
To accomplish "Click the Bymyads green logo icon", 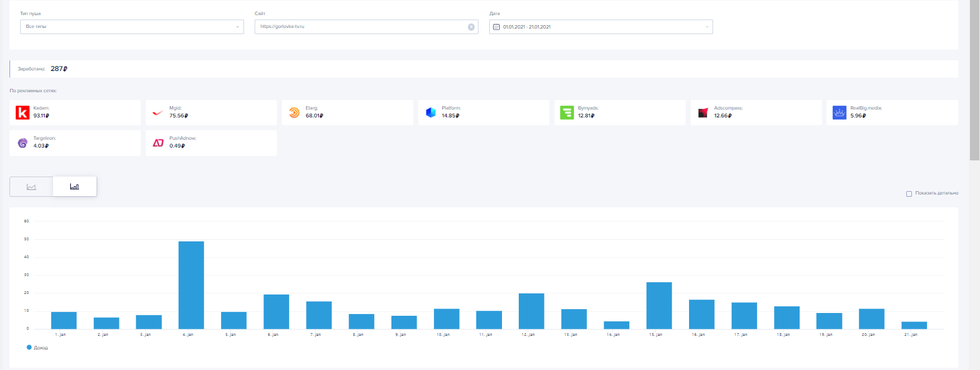I will pos(567,113).
